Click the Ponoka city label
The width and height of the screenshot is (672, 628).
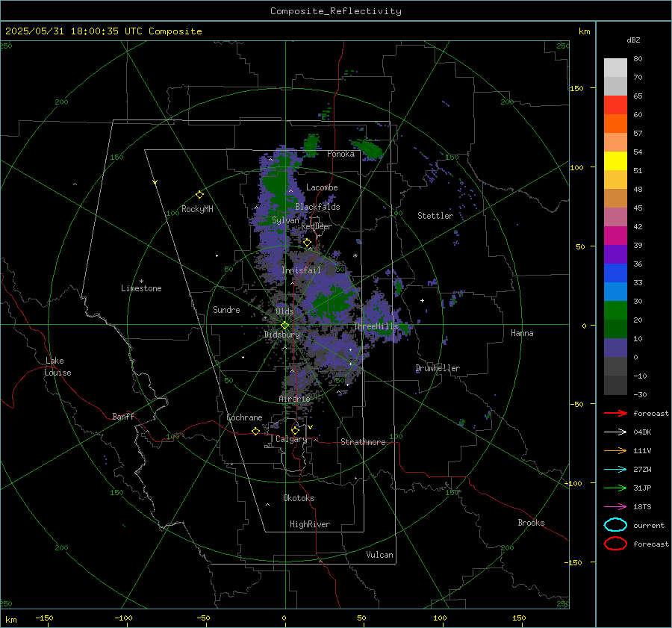[x=340, y=154]
